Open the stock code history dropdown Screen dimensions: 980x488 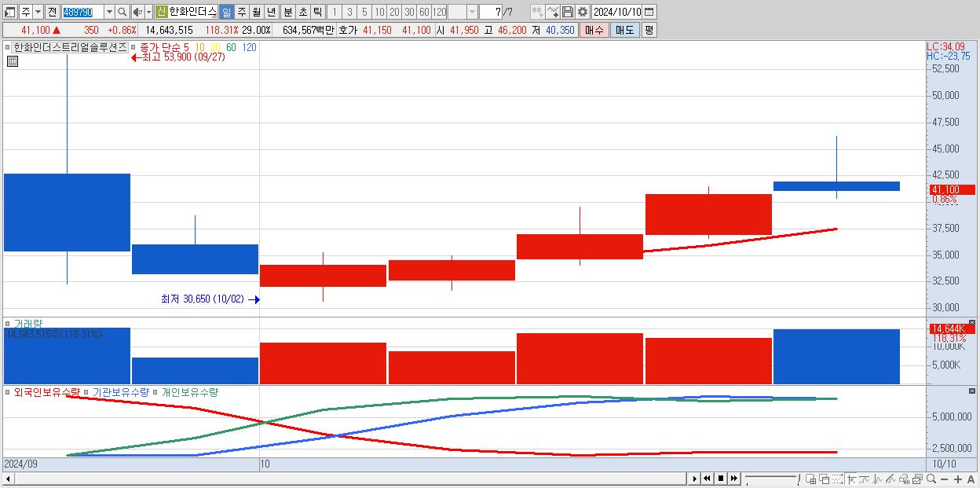pyautogui.click(x=109, y=12)
